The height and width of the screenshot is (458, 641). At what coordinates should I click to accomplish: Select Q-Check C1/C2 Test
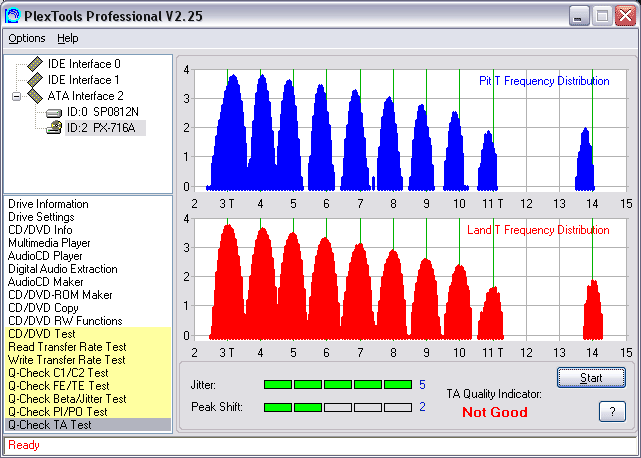pos(88,373)
